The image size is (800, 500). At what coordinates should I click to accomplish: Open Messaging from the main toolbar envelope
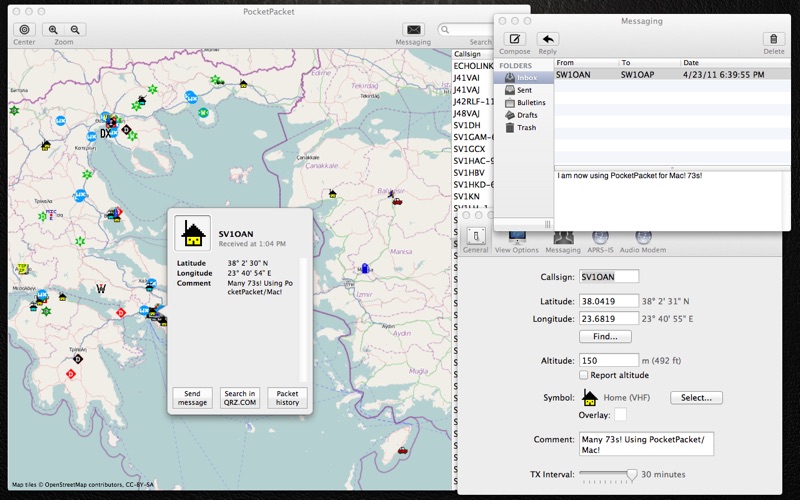coord(413,30)
